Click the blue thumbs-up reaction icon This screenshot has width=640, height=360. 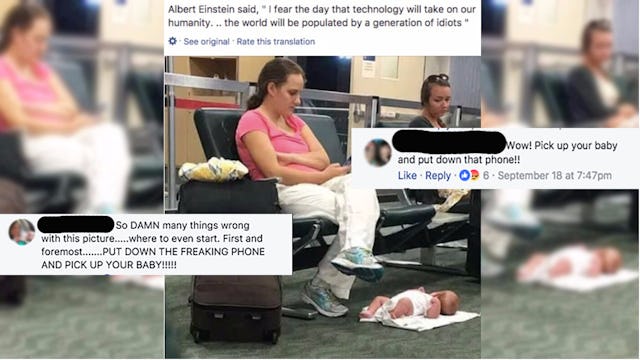pos(464,176)
